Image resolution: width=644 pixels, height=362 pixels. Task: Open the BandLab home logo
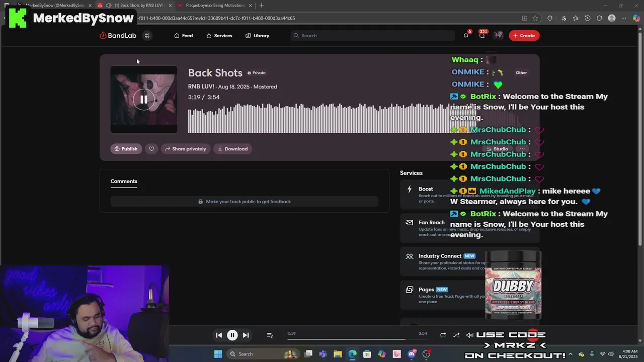tap(118, 36)
